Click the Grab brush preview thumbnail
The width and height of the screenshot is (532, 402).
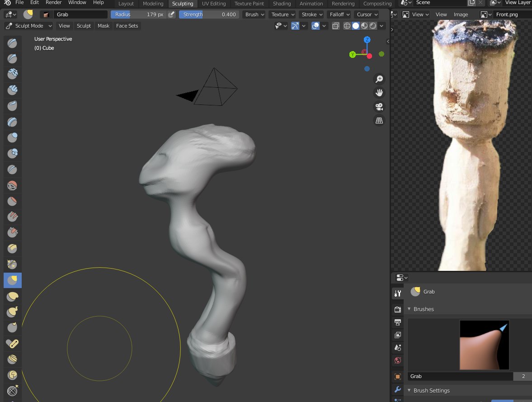click(x=484, y=345)
